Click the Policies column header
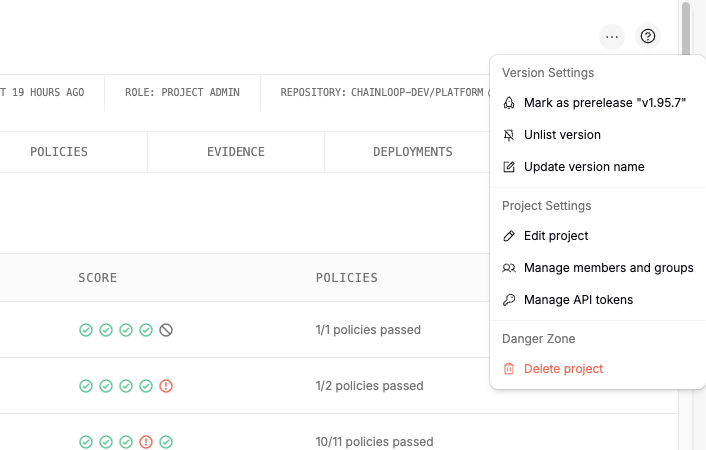Image resolution: width=706 pixels, height=450 pixels. coord(347,277)
